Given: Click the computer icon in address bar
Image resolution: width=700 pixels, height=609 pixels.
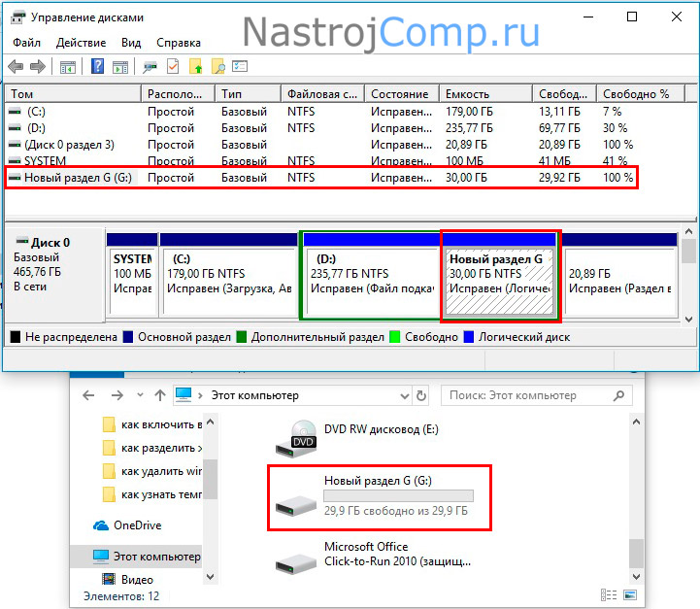Looking at the screenshot, I should [x=183, y=394].
